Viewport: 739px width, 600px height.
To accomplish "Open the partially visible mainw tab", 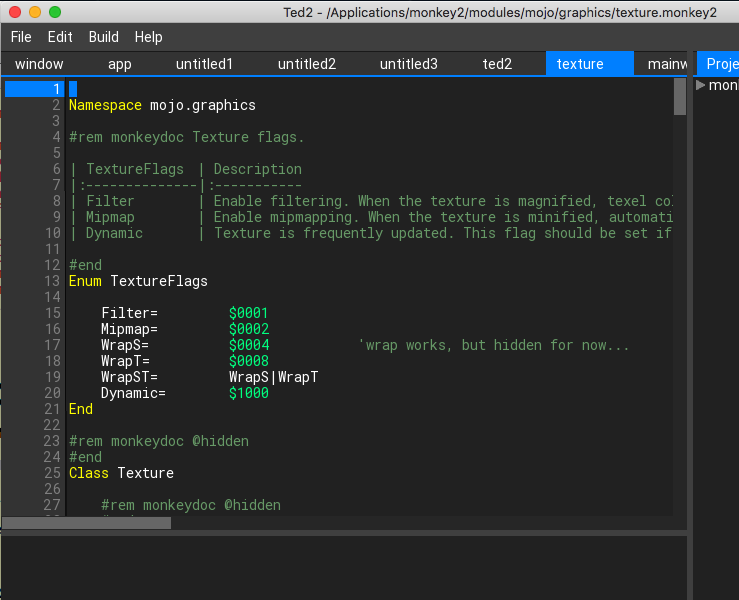I will coord(666,64).
